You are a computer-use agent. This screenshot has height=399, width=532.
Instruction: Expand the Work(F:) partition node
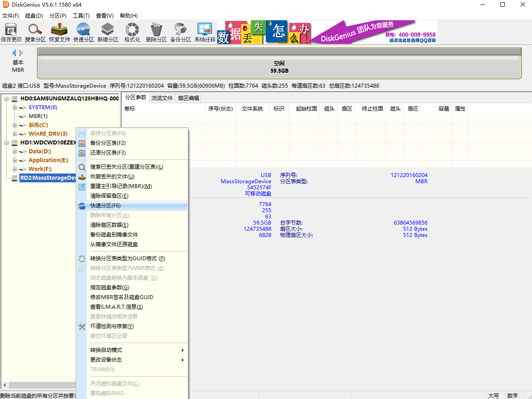[x=15, y=169]
